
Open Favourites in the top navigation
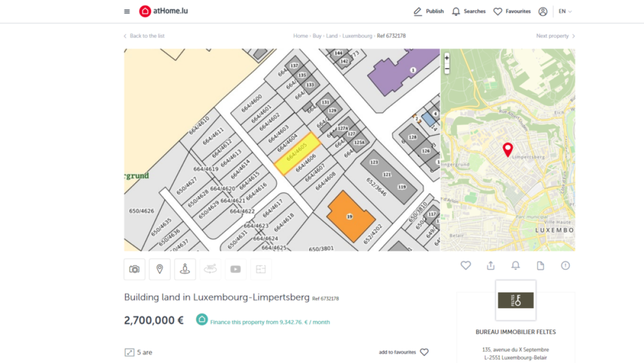(512, 12)
